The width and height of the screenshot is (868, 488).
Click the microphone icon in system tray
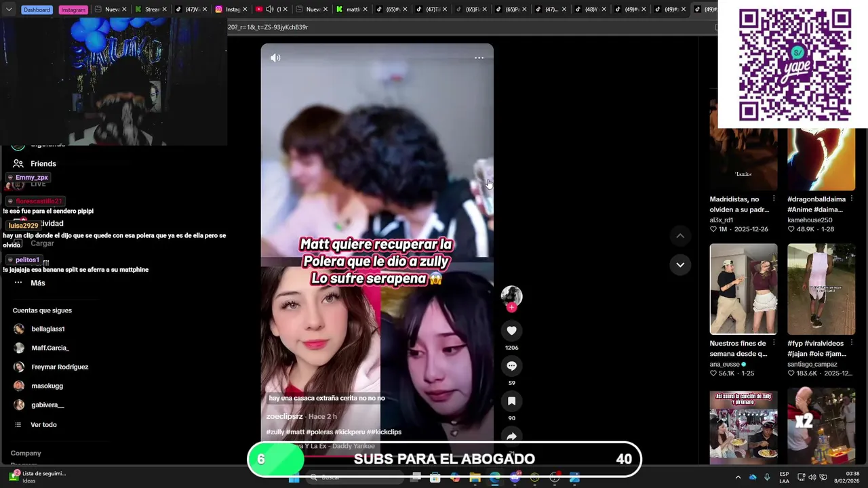tap(767, 477)
